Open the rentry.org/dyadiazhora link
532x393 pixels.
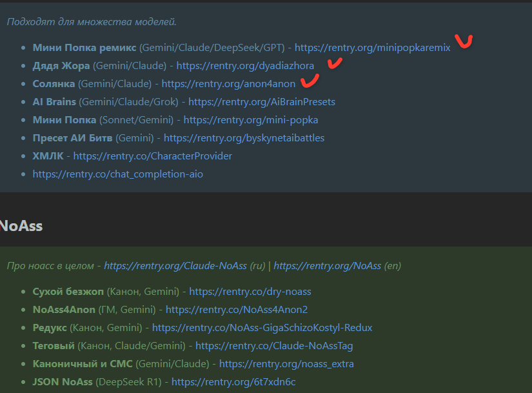[245, 66]
